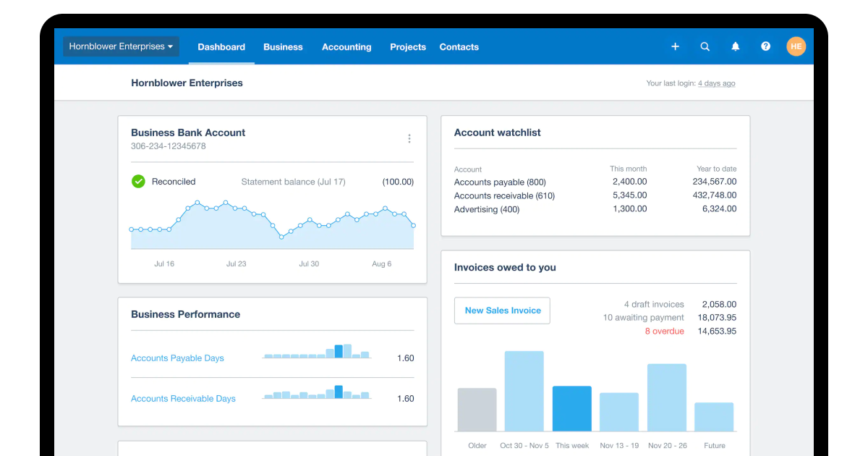This screenshot has width=868, height=456.
Task: Click the 8 overdue invoices text
Action: 665,331
